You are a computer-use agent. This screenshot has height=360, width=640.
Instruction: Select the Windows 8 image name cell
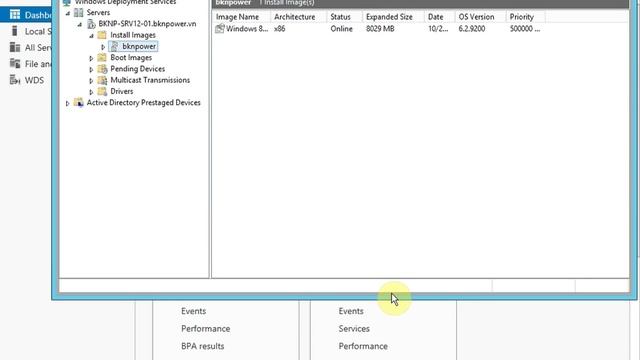pyautogui.click(x=247, y=29)
